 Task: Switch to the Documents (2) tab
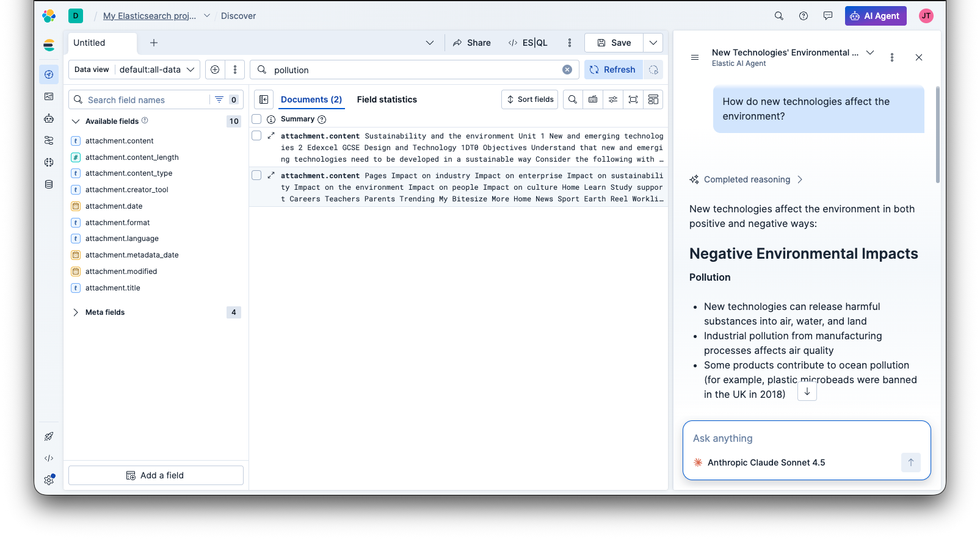coord(311,99)
